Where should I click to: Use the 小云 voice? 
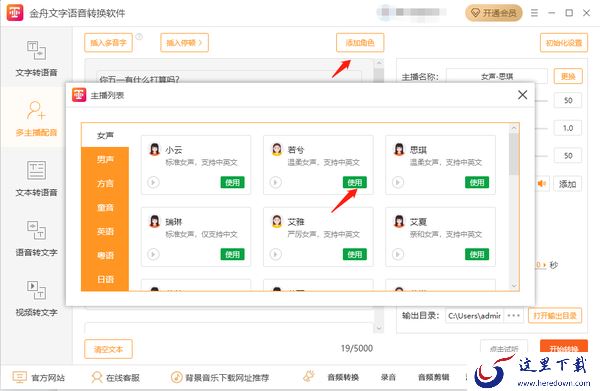click(x=232, y=182)
